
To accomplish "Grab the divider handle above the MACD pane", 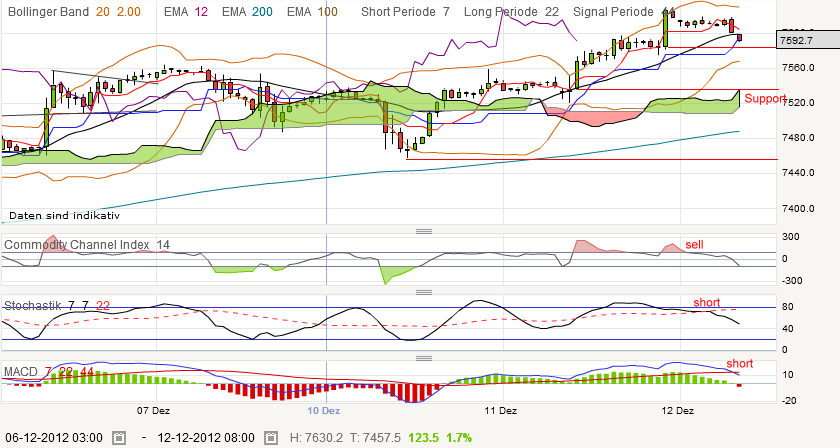I will tap(424, 358).
